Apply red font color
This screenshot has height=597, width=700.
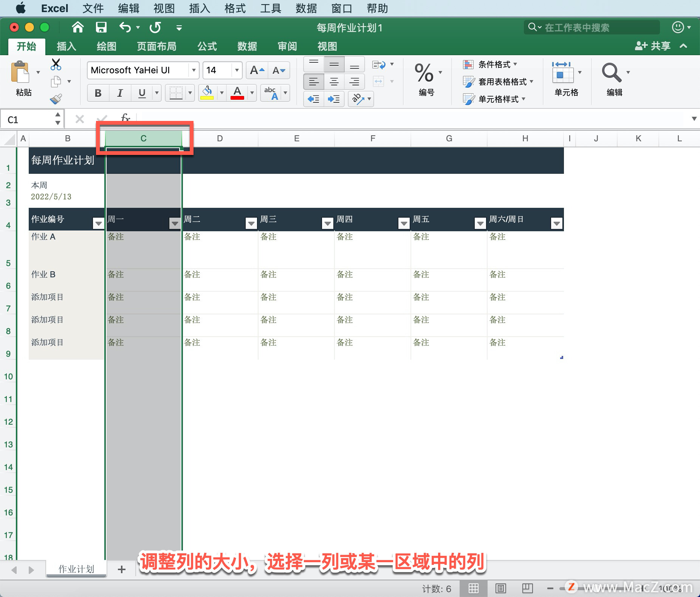click(237, 93)
